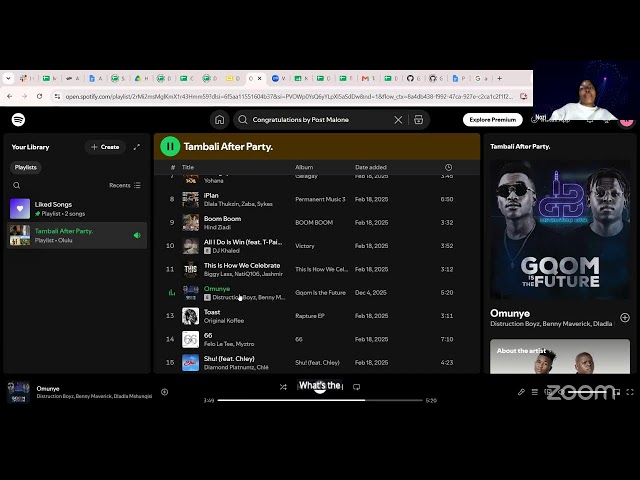This screenshot has height=480, width=640.
Task: Open the tab search dropdown
Action: coord(8,78)
